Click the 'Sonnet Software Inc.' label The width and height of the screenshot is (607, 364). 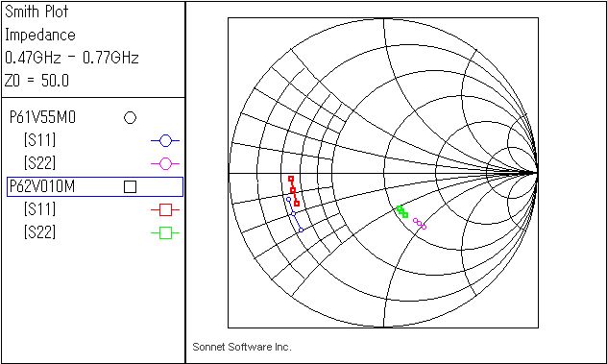[242, 347]
